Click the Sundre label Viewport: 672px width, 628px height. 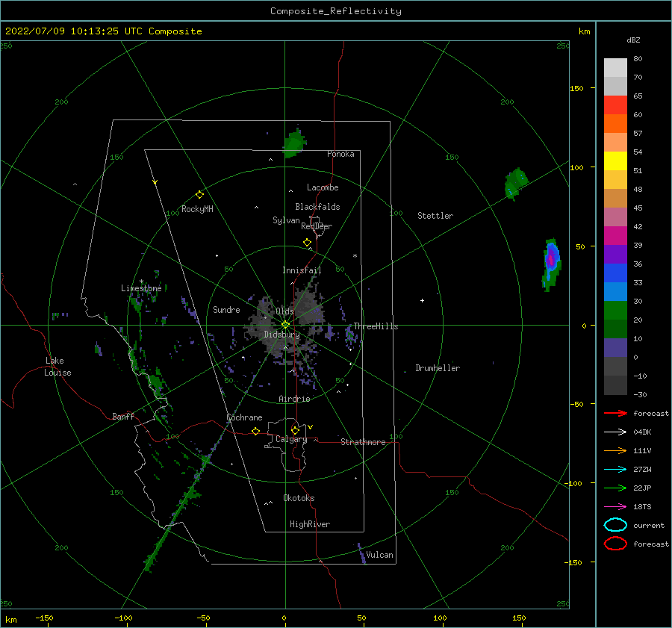click(x=226, y=309)
